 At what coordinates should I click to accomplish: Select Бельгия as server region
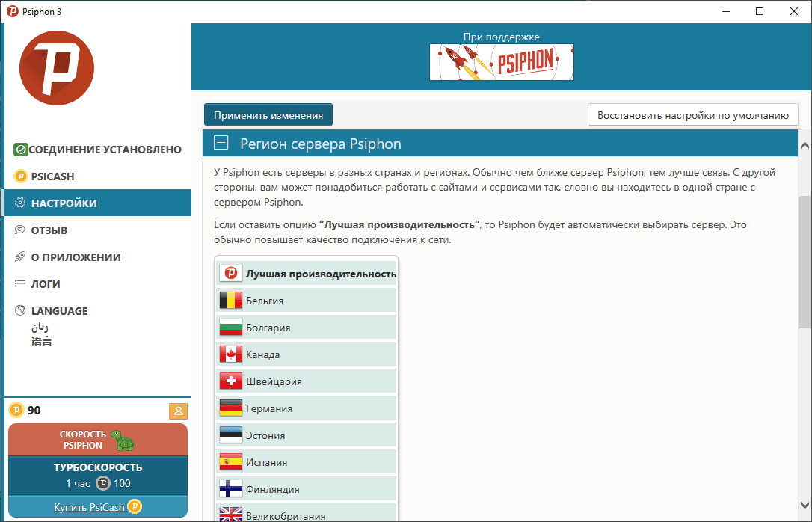click(x=306, y=301)
